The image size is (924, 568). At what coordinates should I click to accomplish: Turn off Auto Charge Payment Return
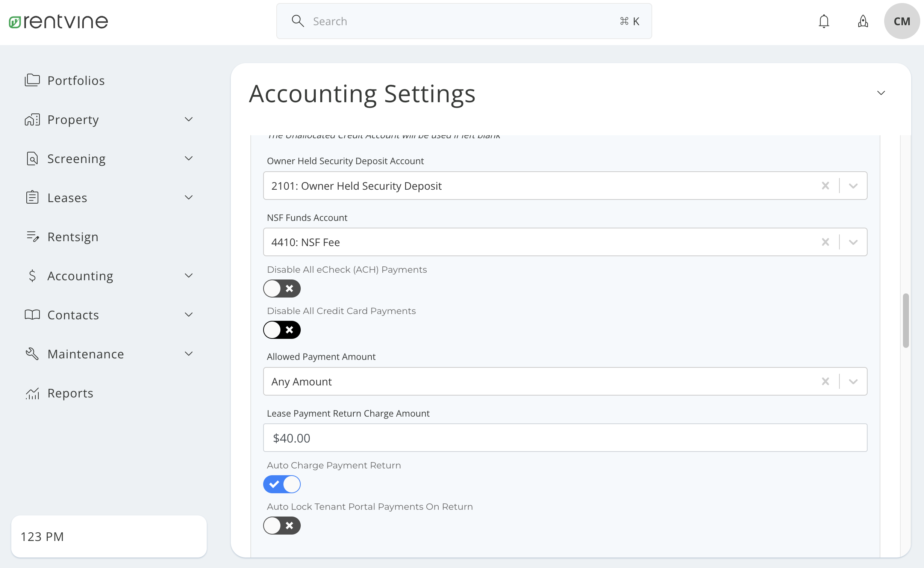click(x=282, y=484)
